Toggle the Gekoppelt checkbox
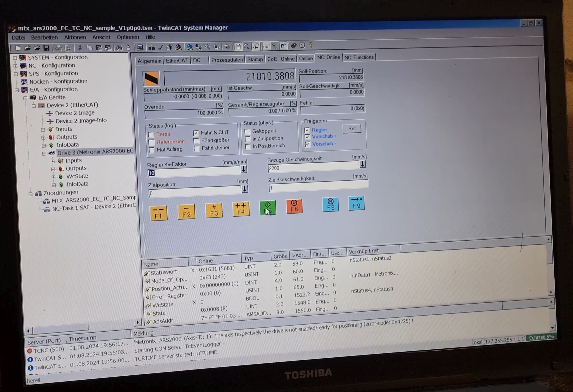Viewport: 573px width, 392px height. click(247, 131)
